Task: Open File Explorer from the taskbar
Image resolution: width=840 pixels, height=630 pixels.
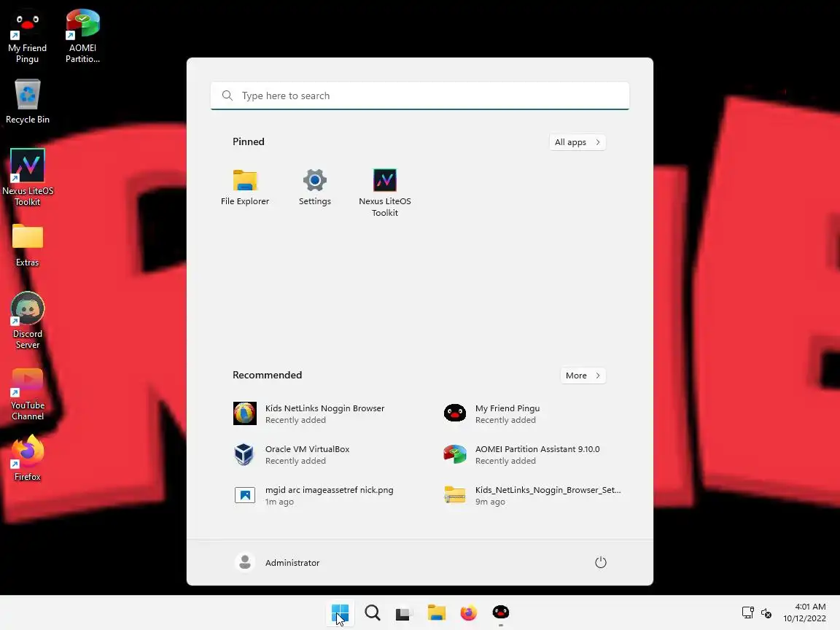Action: (x=437, y=612)
